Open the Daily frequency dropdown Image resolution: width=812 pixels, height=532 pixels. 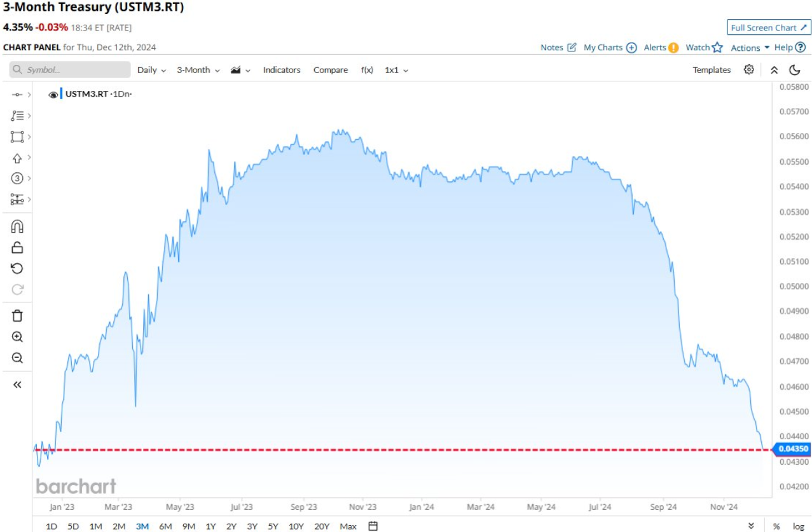pyautogui.click(x=151, y=70)
